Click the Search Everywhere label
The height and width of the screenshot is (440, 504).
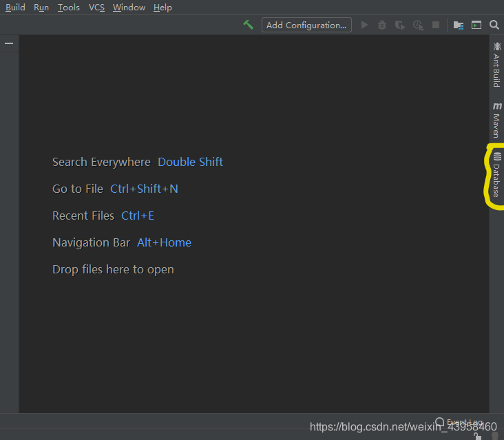[x=101, y=162]
